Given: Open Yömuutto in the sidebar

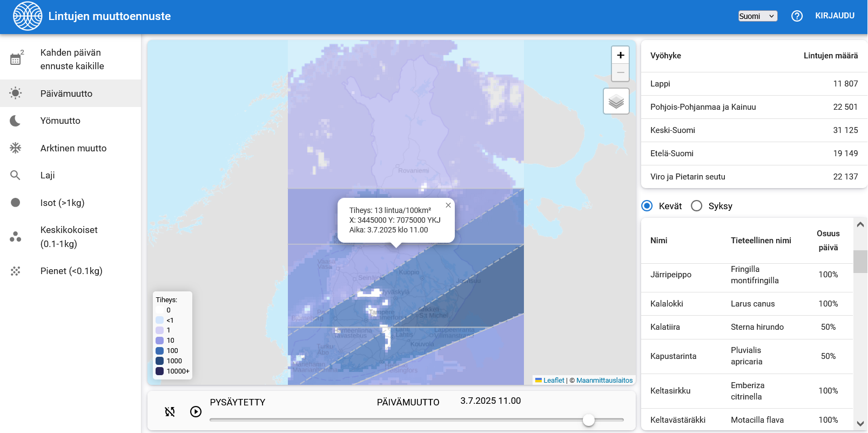Looking at the screenshot, I should [x=60, y=121].
